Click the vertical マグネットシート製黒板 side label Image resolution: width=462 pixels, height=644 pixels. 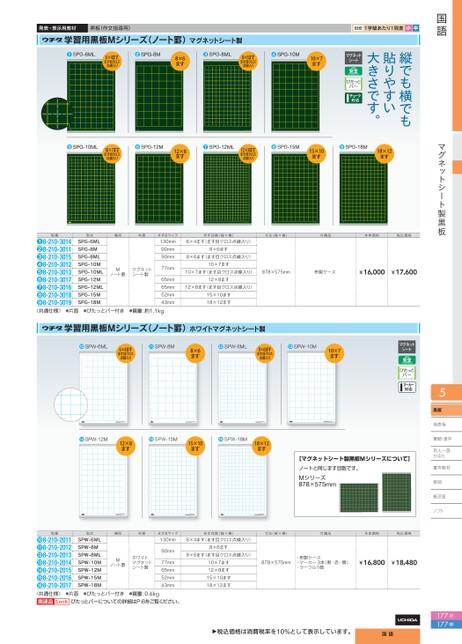(441, 189)
